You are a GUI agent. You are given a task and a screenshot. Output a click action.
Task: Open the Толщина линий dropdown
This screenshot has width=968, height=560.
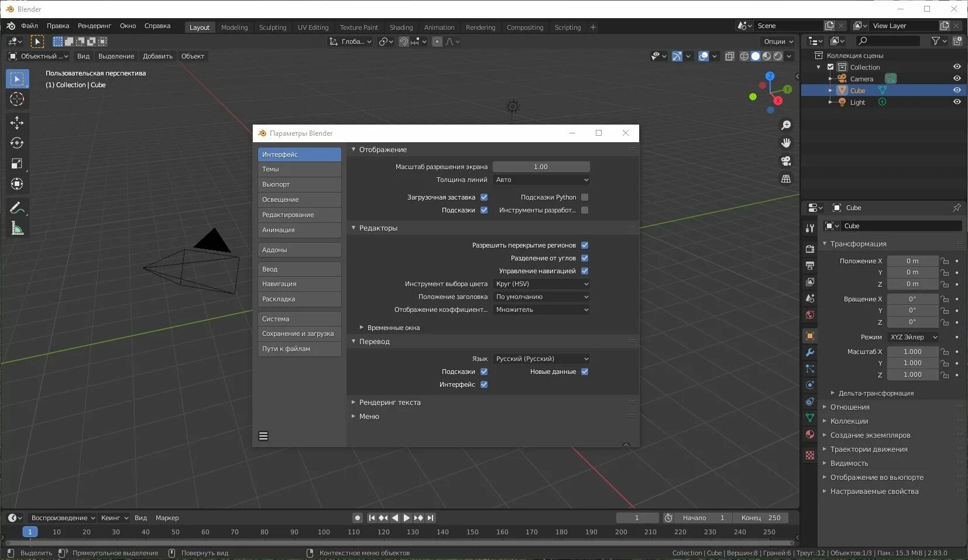point(541,180)
